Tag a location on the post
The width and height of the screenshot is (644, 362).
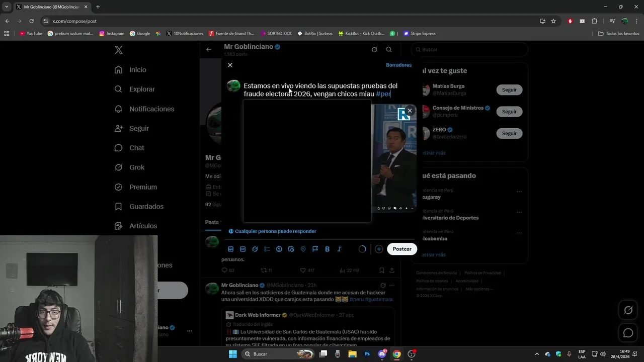point(303,249)
